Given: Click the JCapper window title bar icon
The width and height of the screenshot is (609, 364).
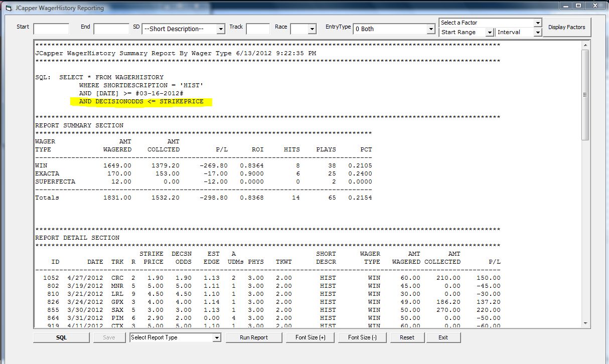Looking at the screenshot, I should click(9, 8).
